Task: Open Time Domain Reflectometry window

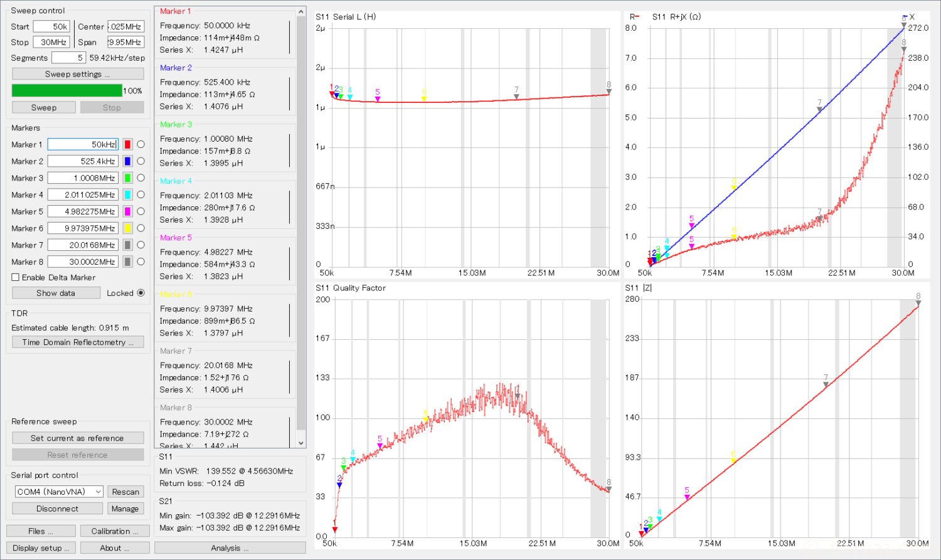Action: click(78, 342)
